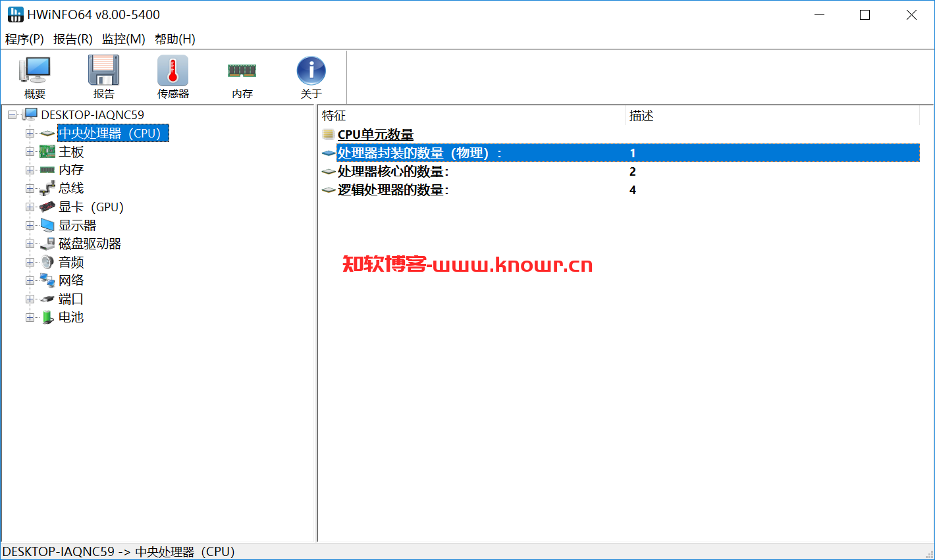The width and height of the screenshot is (935, 560).
Task: Click the status bar path text
Action: 119,551
